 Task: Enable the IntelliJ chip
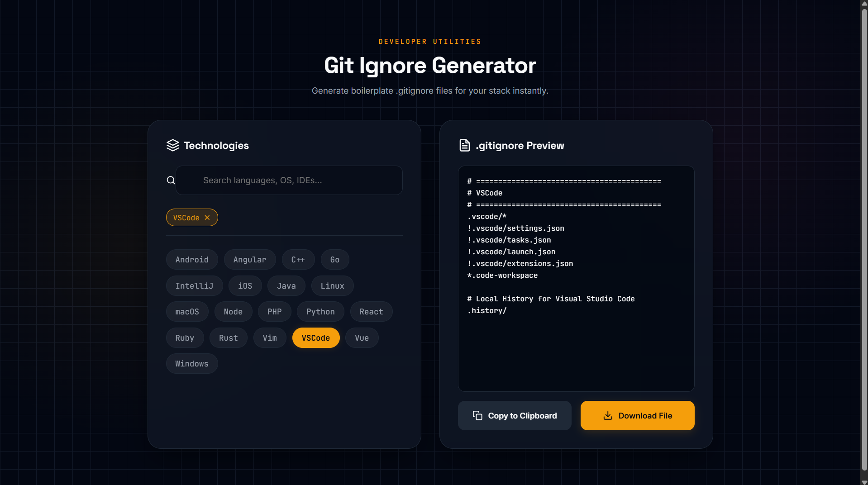point(194,286)
